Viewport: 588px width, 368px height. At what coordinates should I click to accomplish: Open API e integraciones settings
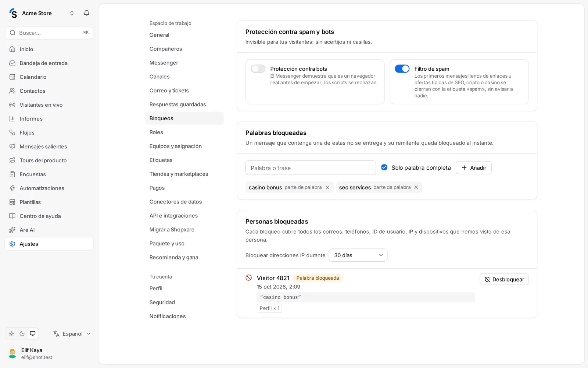tap(184, 216)
